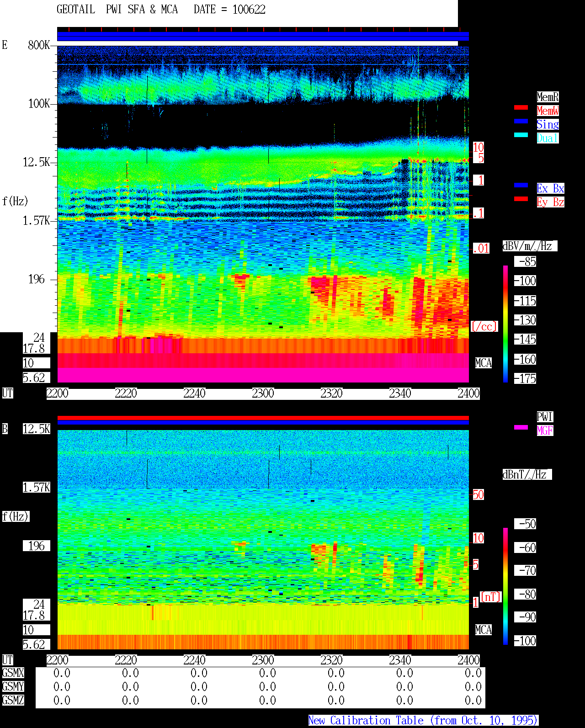Click the 800K frequency axis label
Viewport: 585px width, 728px height.
(x=39, y=45)
